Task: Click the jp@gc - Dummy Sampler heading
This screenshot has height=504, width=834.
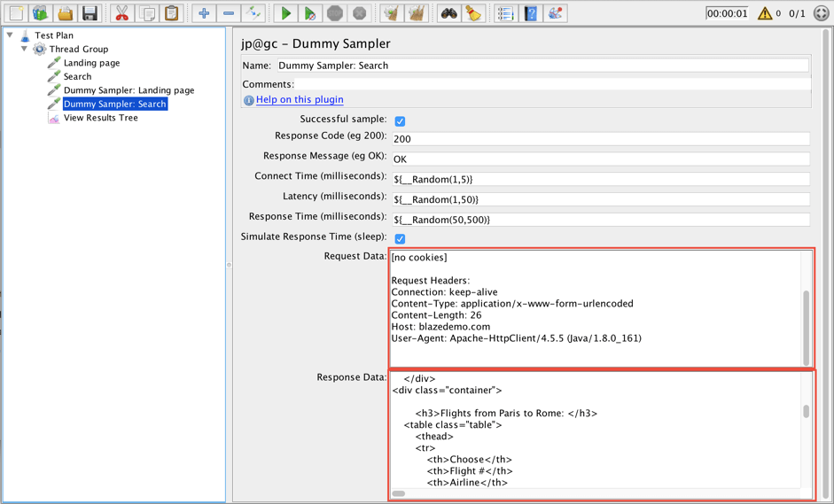Action: point(316,43)
